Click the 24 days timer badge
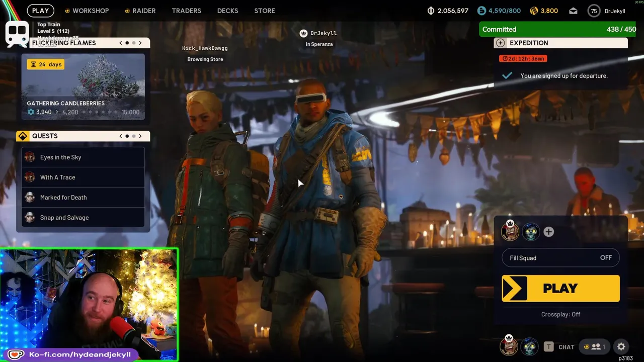The image size is (644, 362). coord(46,64)
